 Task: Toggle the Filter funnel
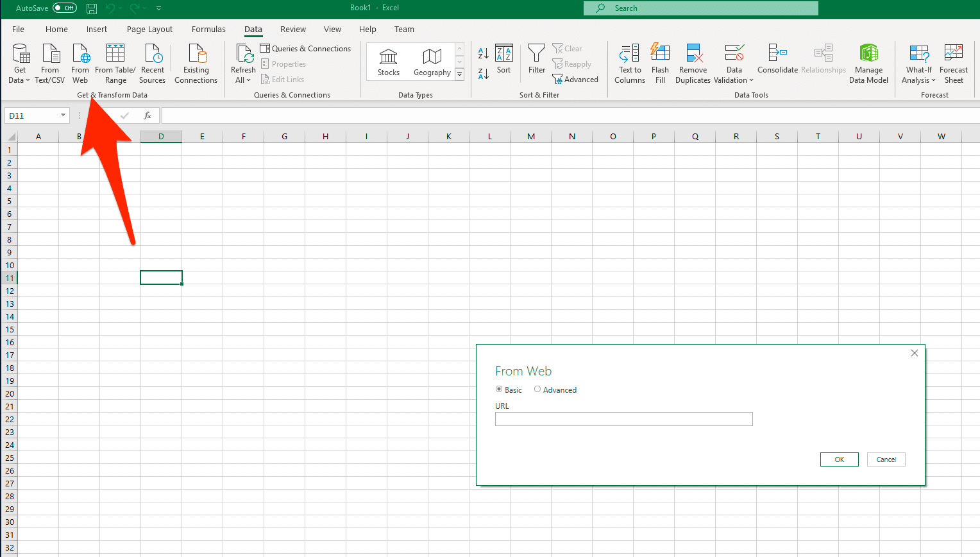click(537, 60)
